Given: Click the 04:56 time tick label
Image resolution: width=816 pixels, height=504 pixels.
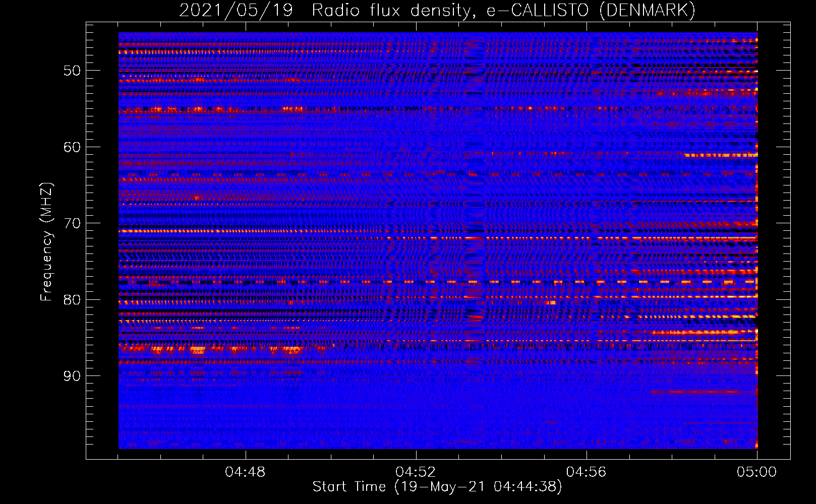Looking at the screenshot, I should click(x=586, y=472).
